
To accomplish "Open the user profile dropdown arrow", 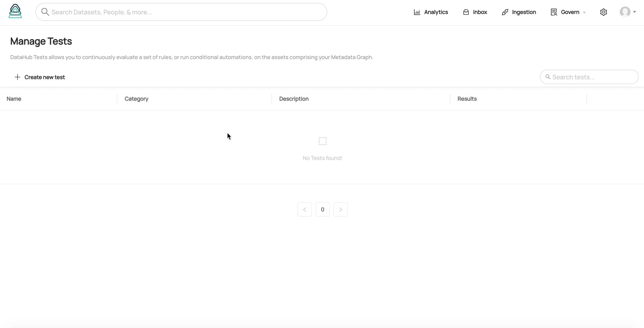I will click(x=635, y=12).
